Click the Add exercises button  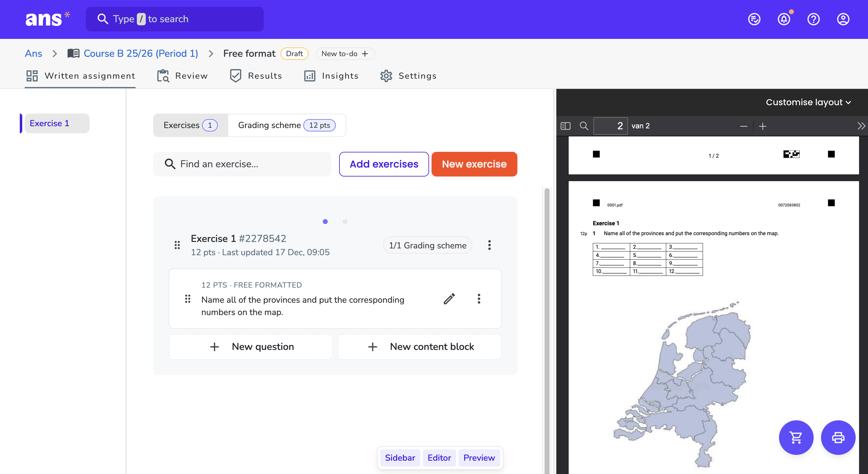[x=384, y=164]
